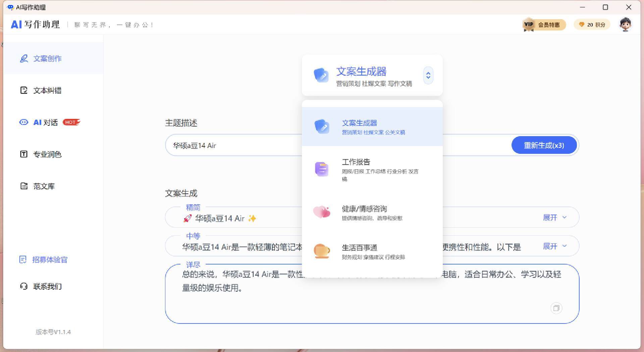Click the AI写作助理 title bar icon
Screen dimensions: 644x352
point(10,7)
